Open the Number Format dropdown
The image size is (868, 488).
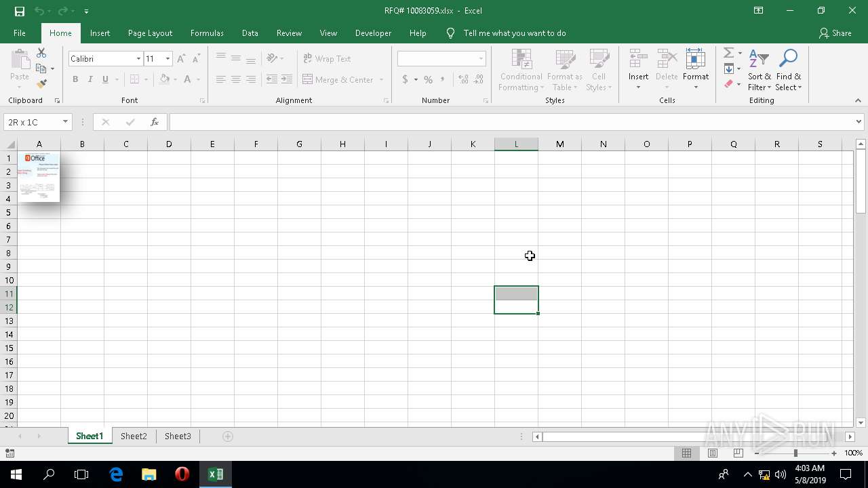click(x=481, y=59)
